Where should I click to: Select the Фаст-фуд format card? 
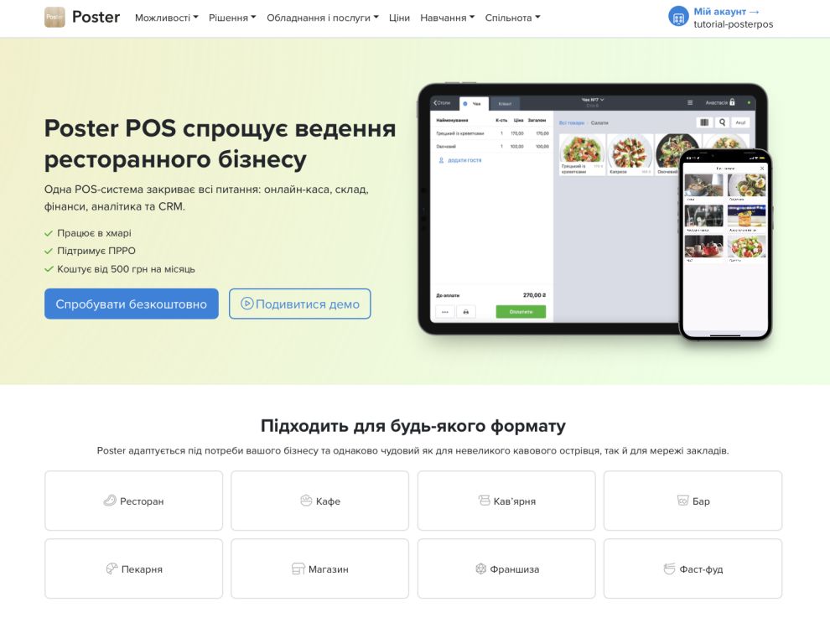click(x=693, y=569)
